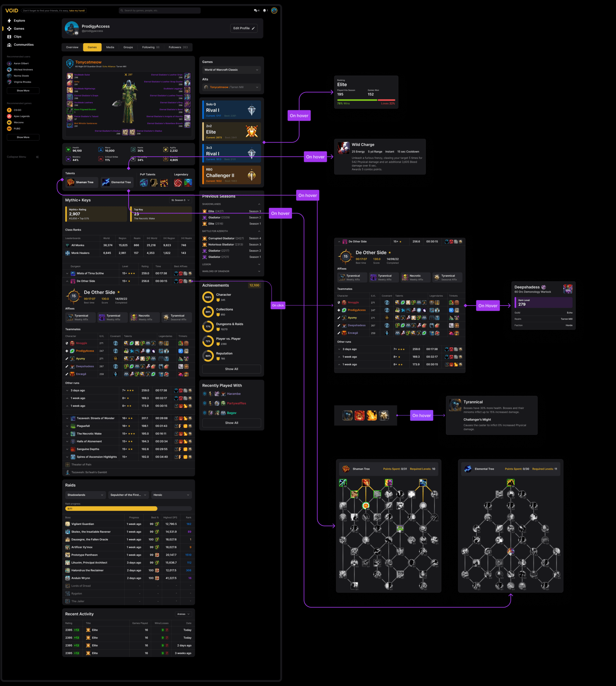Screen dimensions: 616x686
Task: Open the notification bell
Action: [x=264, y=11]
